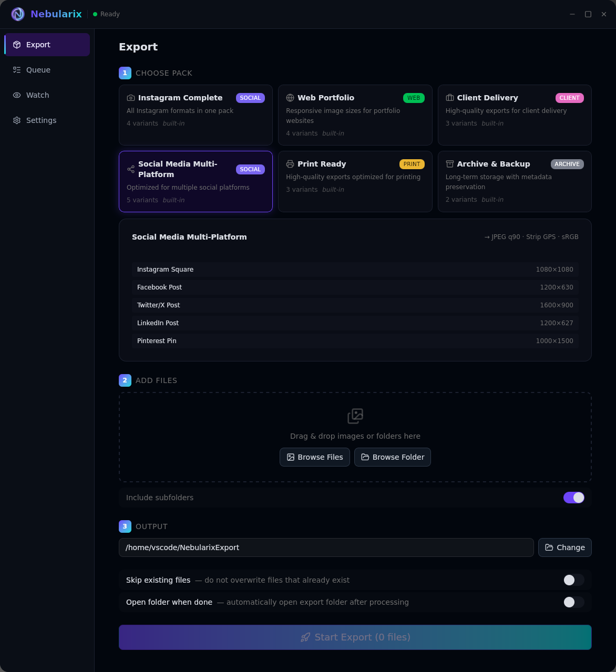Click the share icon on Social Media Multi-Platform

click(130, 169)
